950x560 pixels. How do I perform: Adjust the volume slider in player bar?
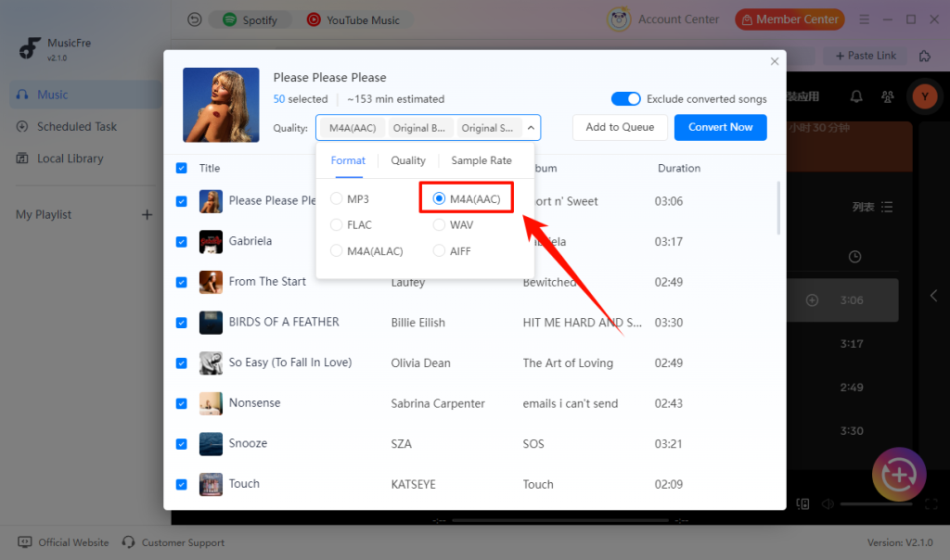point(876,503)
